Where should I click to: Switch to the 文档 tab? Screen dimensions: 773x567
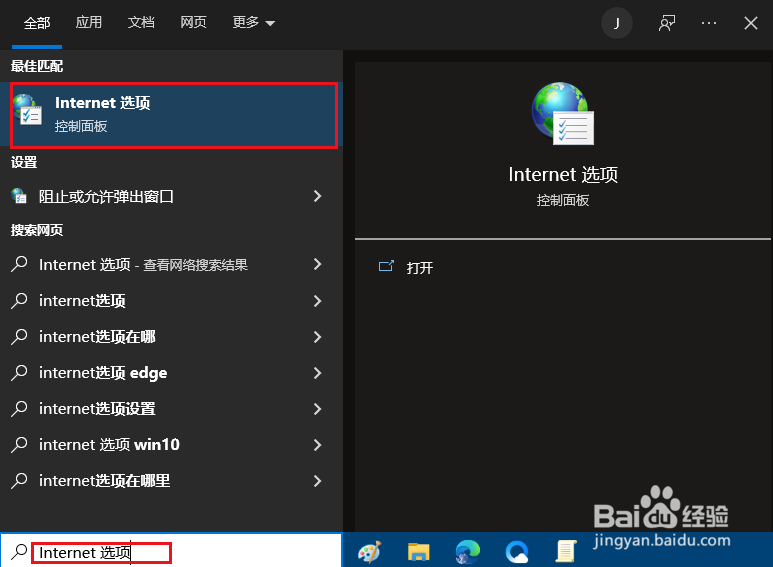[x=141, y=23]
